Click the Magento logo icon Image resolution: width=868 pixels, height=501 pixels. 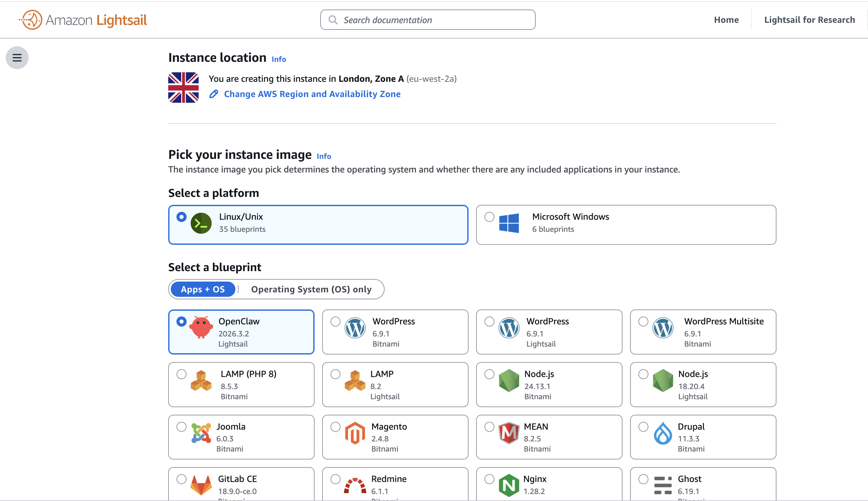[x=355, y=433]
